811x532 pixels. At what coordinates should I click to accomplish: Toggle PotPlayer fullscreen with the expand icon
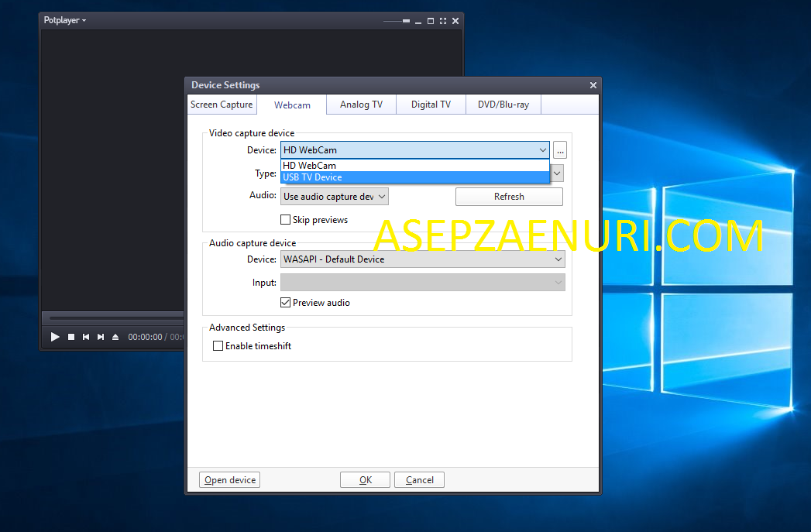tap(442, 21)
